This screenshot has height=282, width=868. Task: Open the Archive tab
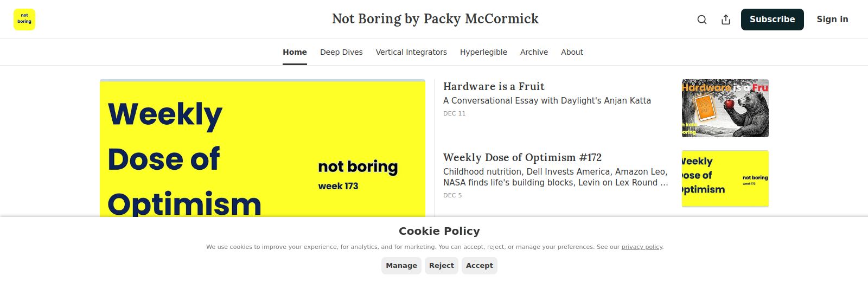coord(534,52)
